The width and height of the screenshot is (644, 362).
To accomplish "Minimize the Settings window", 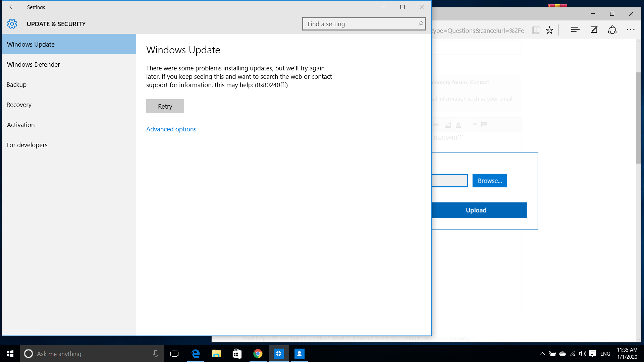I will click(x=383, y=7).
